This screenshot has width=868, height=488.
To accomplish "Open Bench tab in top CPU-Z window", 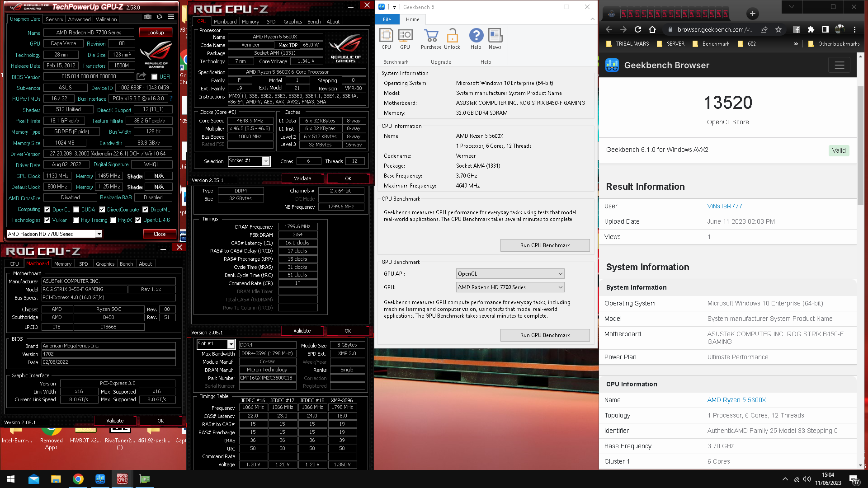I will [314, 22].
